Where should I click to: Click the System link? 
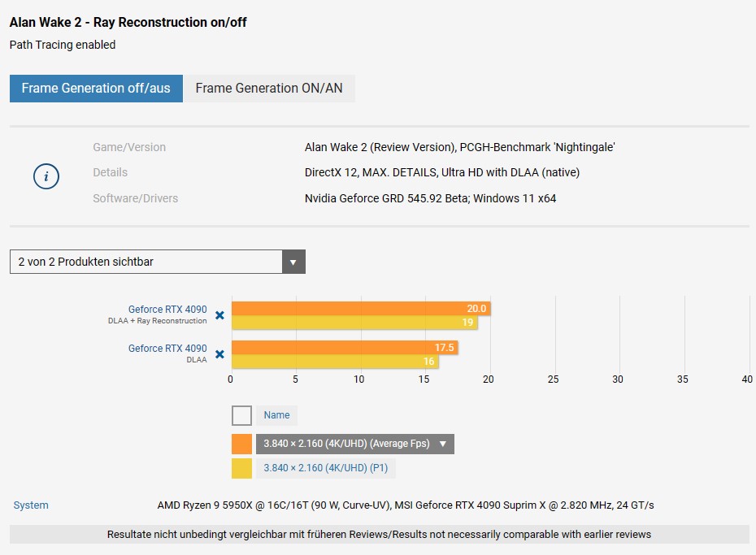pos(31,505)
